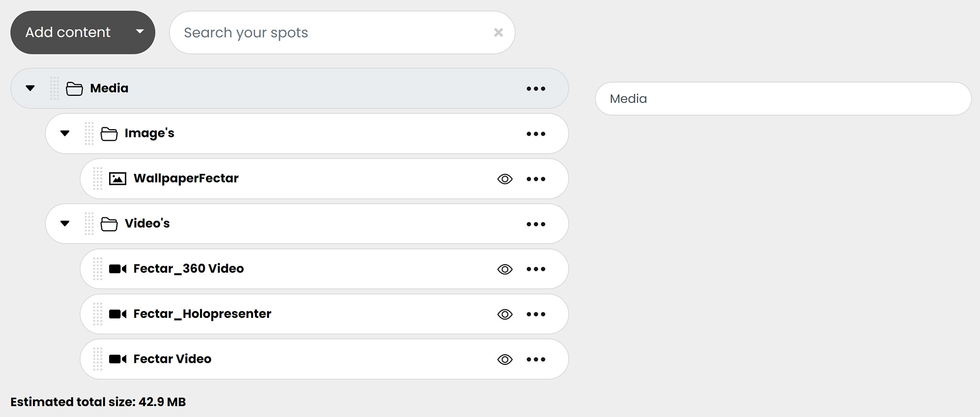Image resolution: width=980 pixels, height=417 pixels.
Task: Collapse the Video's folder
Action: tap(65, 224)
